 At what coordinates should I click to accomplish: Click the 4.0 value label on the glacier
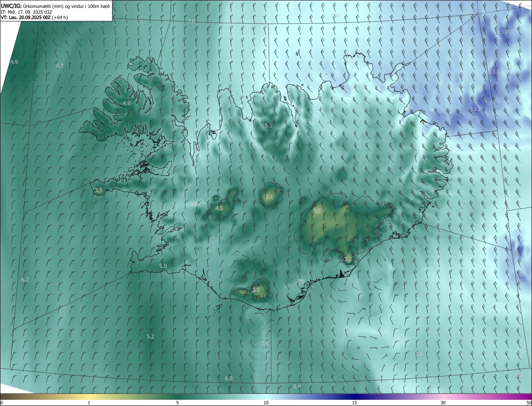point(219,208)
